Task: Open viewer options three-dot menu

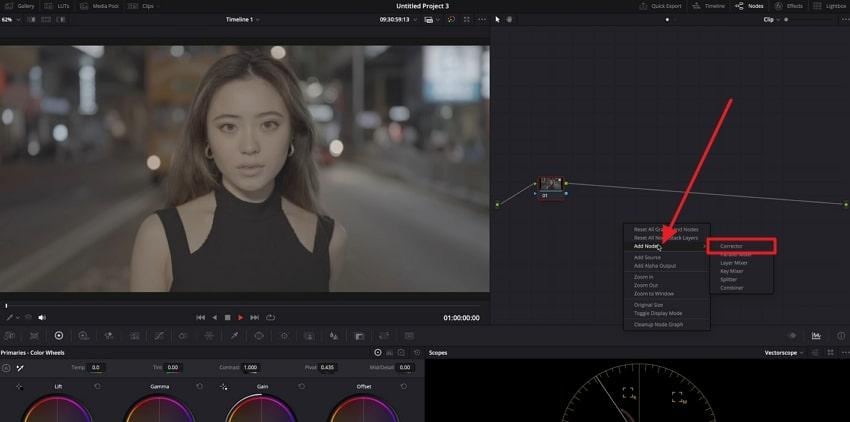Action: 482,20
